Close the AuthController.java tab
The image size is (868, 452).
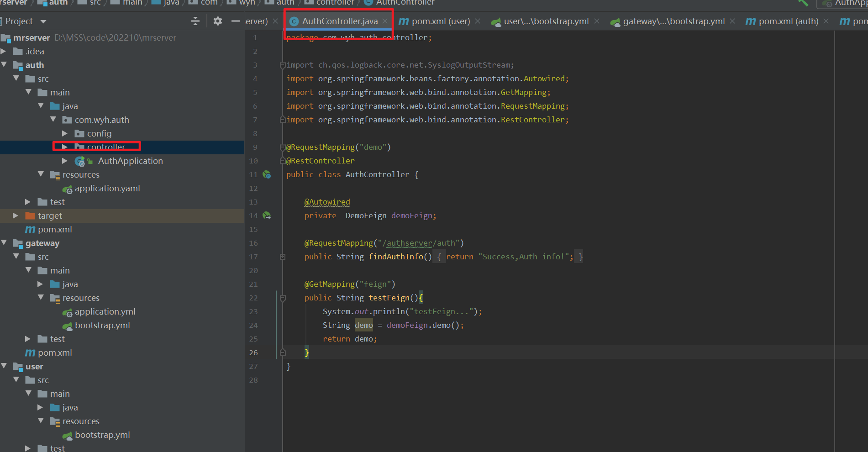[385, 21]
